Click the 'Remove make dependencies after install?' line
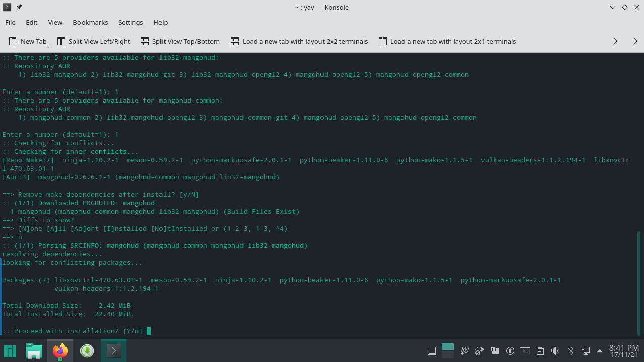Image resolution: width=644 pixels, height=362 pixels. [101, 194]
